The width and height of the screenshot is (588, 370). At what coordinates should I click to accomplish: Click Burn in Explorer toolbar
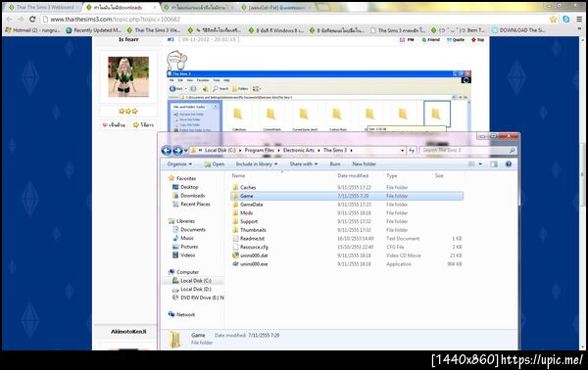click(x=335, y=164)
